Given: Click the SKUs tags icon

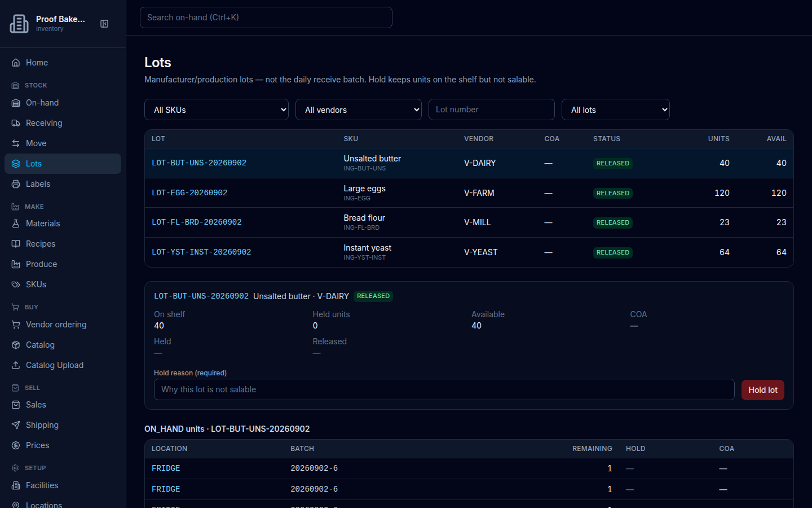Looking at the screenshot, I should pyautogui.click(x=16, y=284).
